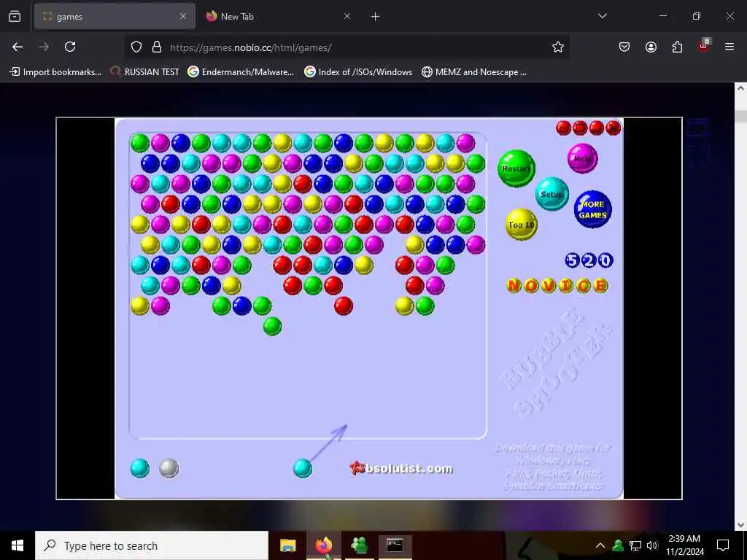Click the cyan shooter bubble at bottom center
747x560 pixels.
coord(303,468)
